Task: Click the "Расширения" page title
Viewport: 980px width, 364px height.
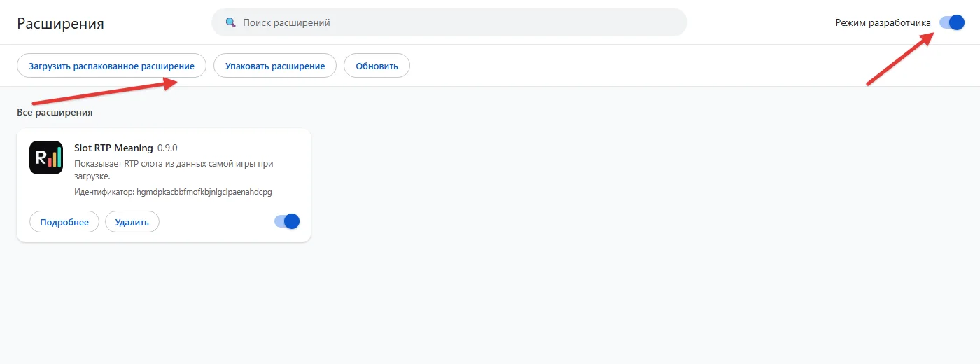Action: click(60, 23)
